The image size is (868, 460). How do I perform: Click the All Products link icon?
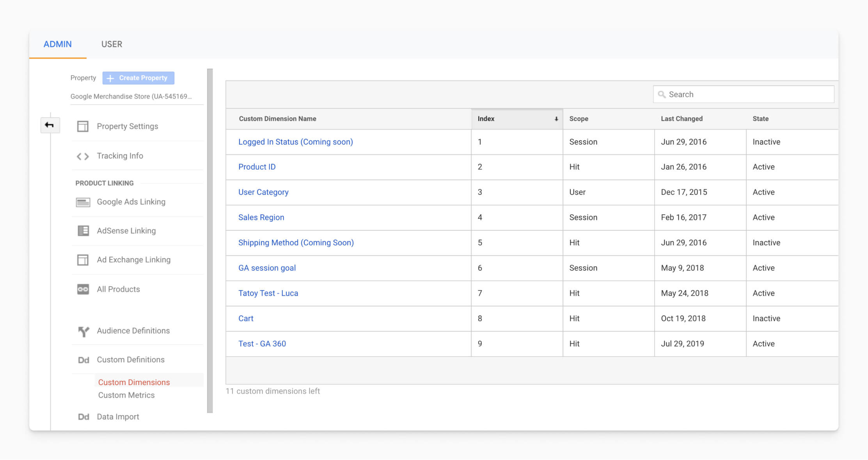pyautogui.click(x=83, y=289)
